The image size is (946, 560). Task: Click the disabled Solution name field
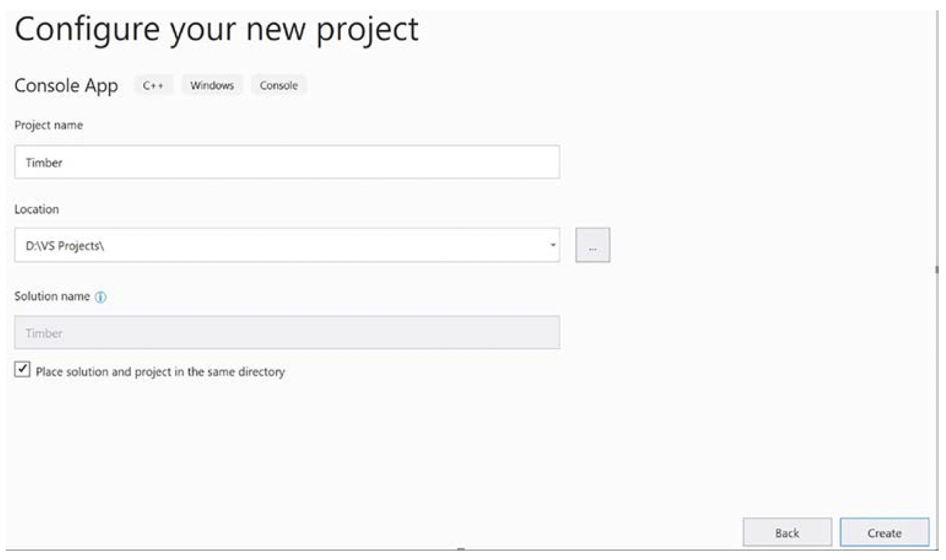pyautogui.click(x=287, y=333)
